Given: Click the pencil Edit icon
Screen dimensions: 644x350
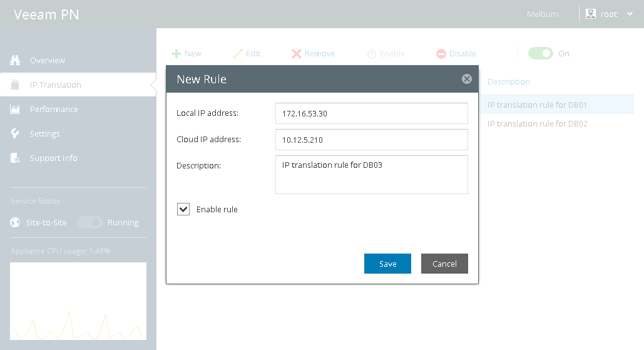Looking at the screenshot, I should [x=238, y=54].
